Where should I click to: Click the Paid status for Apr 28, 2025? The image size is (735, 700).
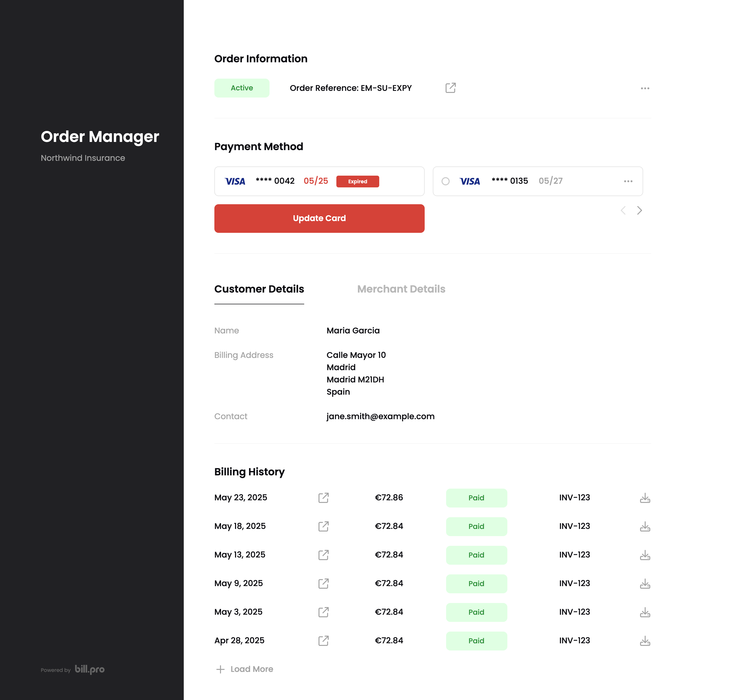[476, 641]
